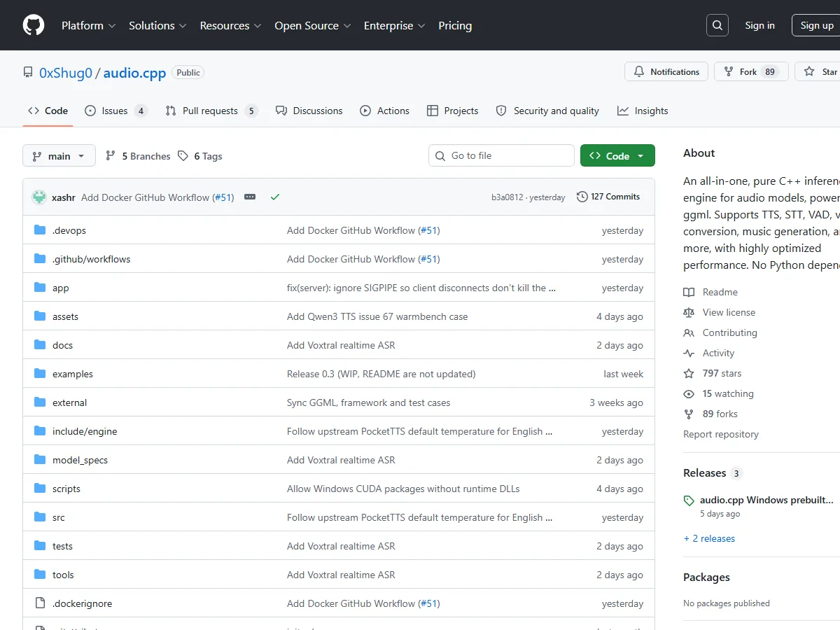Open the Actions tab

[384, 111]
